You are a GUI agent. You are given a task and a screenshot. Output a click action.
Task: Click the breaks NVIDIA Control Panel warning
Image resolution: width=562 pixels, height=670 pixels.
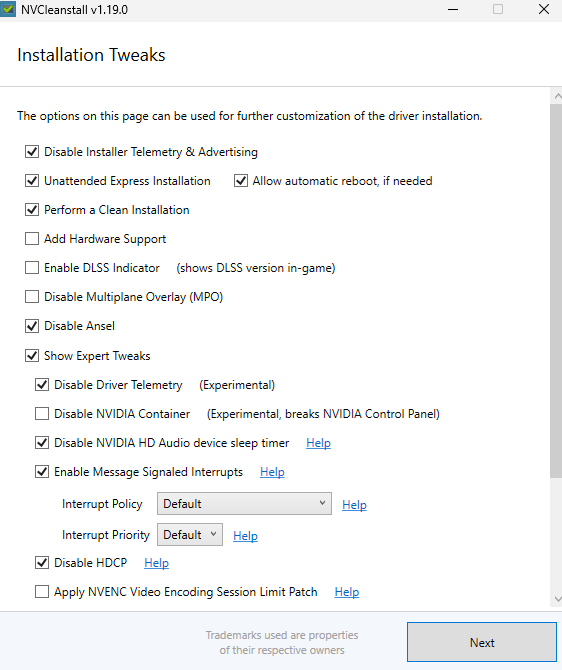pyautogui.click(x=323, y=414)
